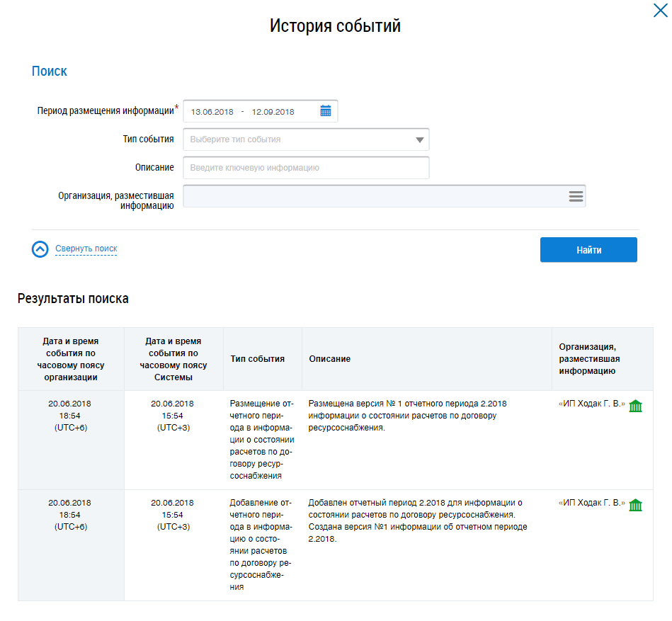Click the 'Описание' column header
Screen dimensions: 672x621
pos(330,359)
